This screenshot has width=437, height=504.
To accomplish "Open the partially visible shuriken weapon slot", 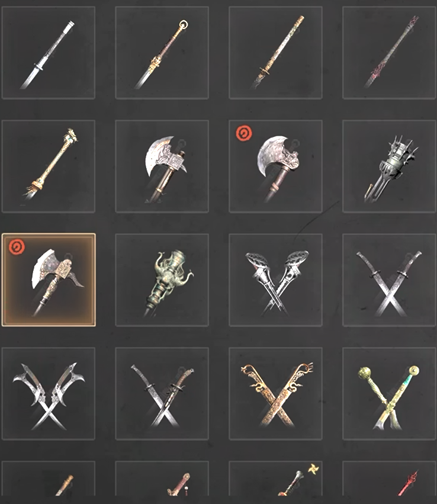I will (x=276, y=479).
